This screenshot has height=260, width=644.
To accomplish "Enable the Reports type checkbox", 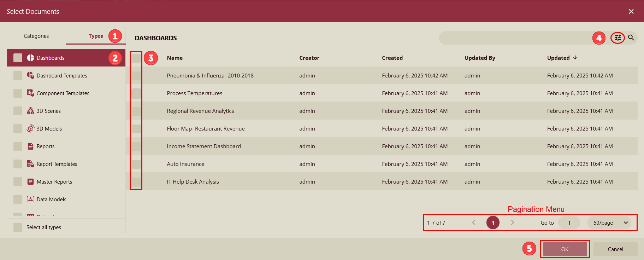I will point(18,146).
